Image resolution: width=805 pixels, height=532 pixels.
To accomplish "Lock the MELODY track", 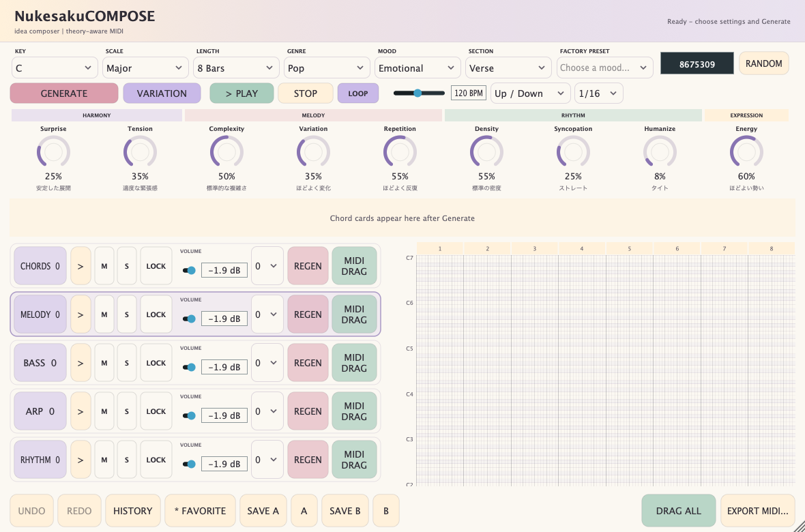I will [156, 314].
